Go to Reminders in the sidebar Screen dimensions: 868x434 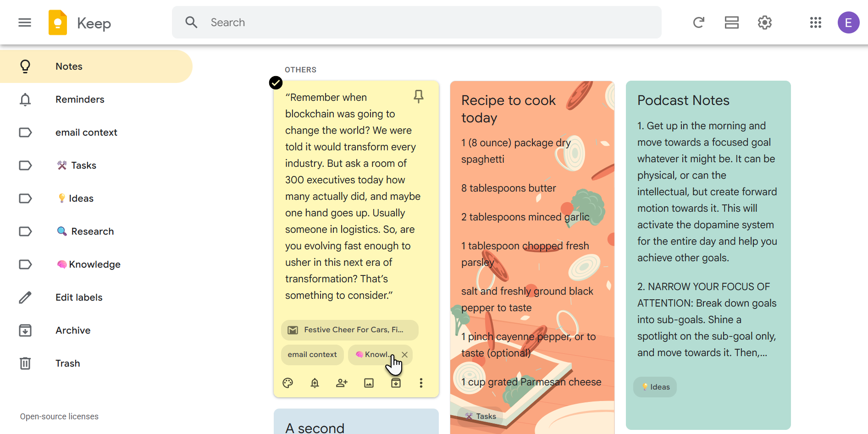(80, 99)
